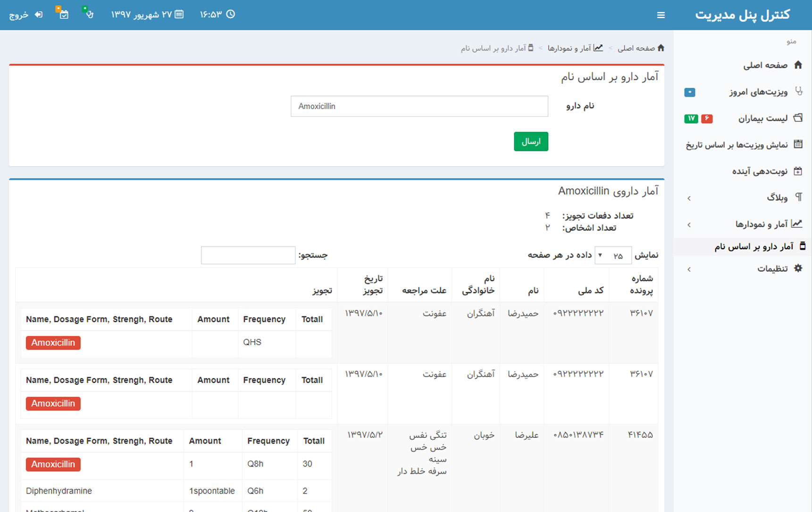Open the folder icon beside لیست بیماران

pos(798,118)
